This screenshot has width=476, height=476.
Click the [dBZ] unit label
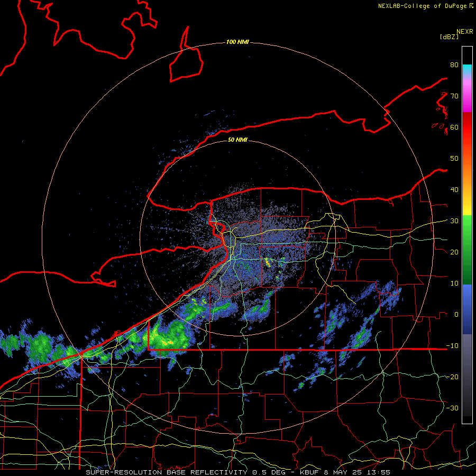coord(449,36)
